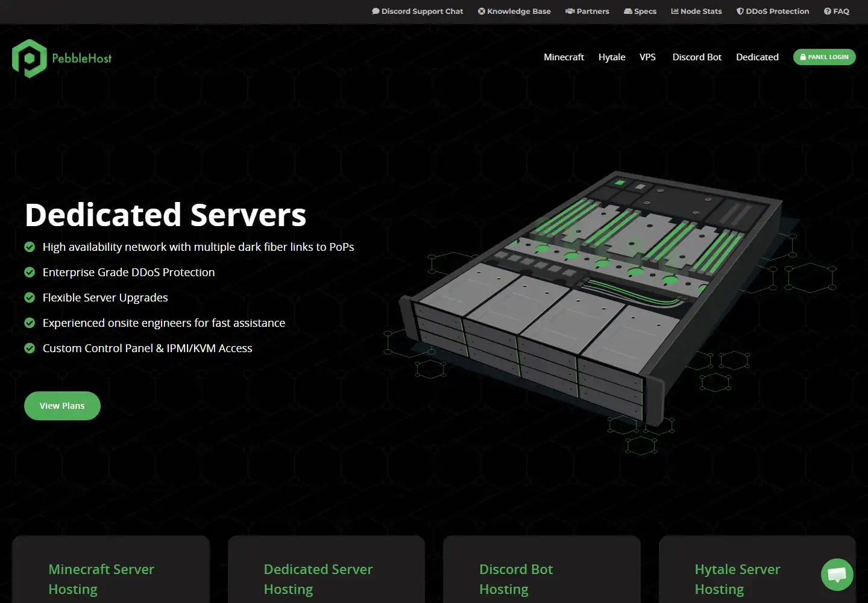Click checkmark beside High availability network
This screenshot has height=603, width=868.
click(x=30, y=247)
